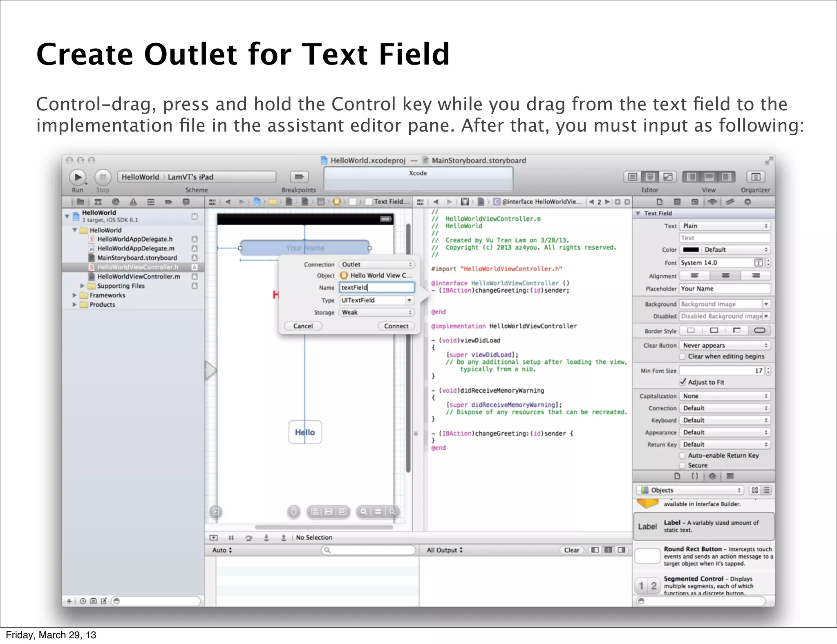Show only the console pane
The width and height of the screenshot is (837, 644).
[621, 550]
